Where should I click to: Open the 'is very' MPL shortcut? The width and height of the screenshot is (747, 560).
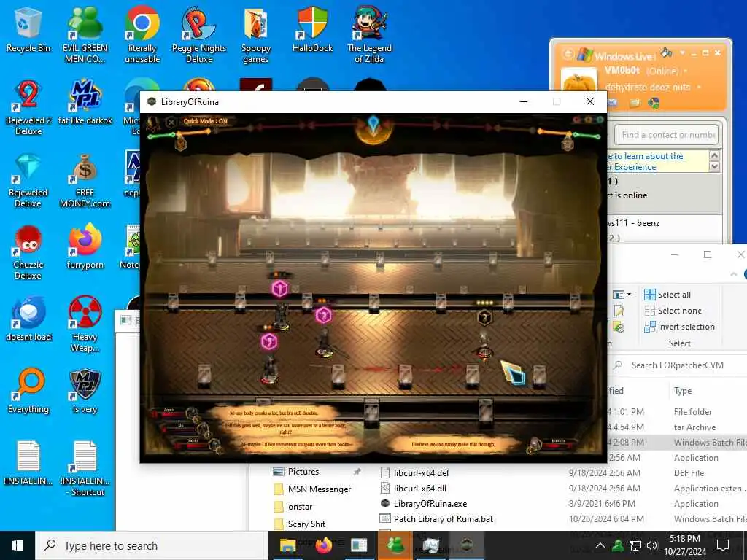pyautogui.click(x=85, y=392)
